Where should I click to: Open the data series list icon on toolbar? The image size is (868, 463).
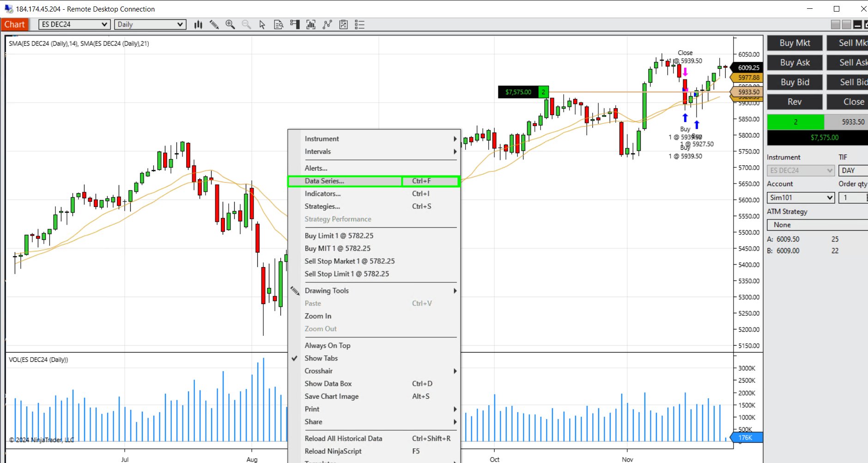(359, 24)
